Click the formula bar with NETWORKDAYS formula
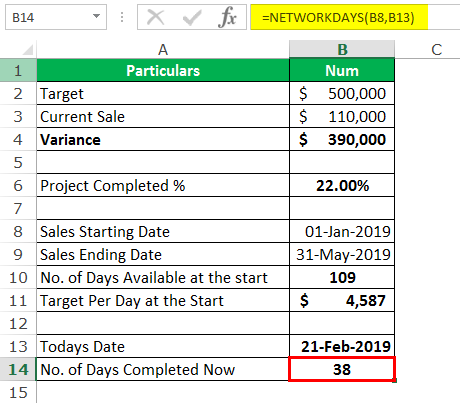The image size is (460, 403). [355, 17]
